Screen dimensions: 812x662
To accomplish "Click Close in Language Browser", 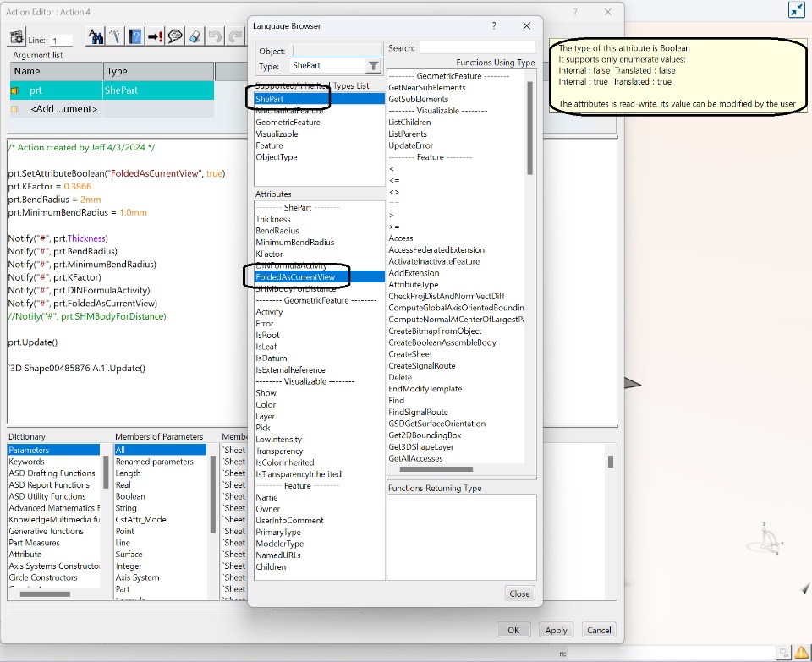I will tap(519, 594).
